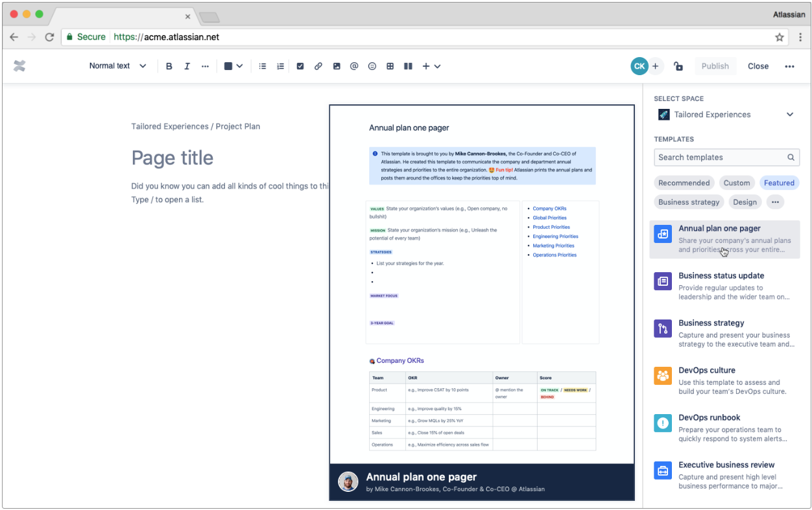Insert a link using the link icon
Viewport: 812px width, 510px height.
point(318,66)
